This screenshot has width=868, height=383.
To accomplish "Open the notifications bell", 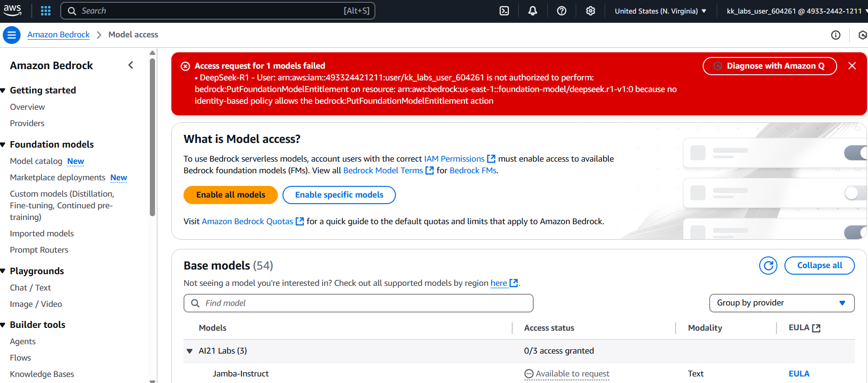I will (x=533, y=11).
